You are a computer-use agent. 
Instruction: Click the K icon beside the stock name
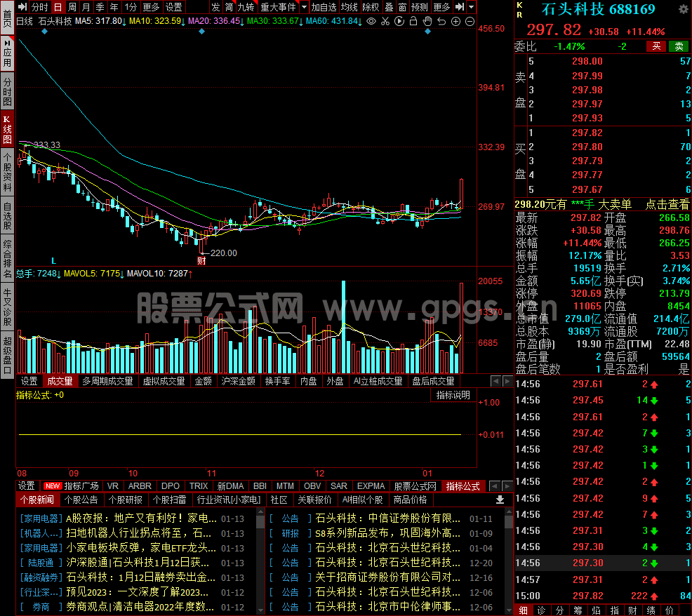click(x=519, y=5)
